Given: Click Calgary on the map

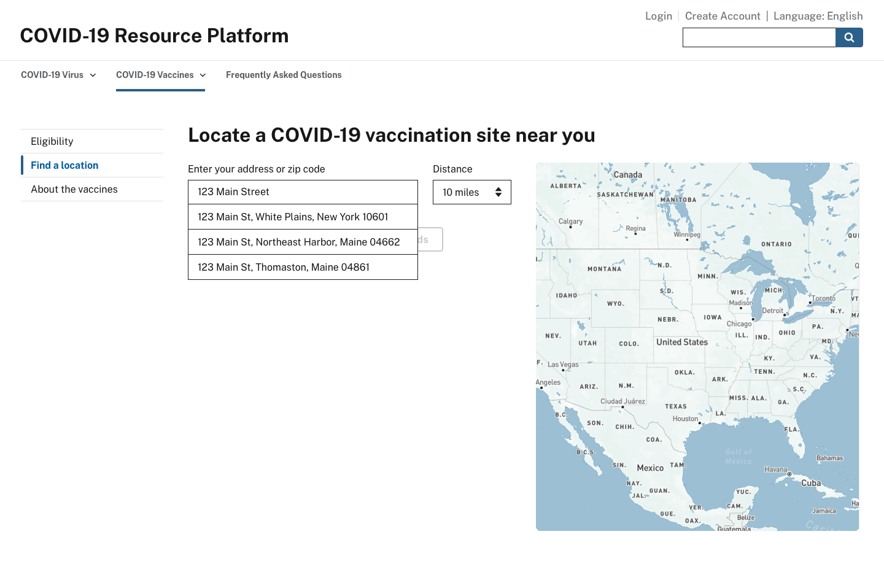Looking at the screenshot, I should coord(570,222).
